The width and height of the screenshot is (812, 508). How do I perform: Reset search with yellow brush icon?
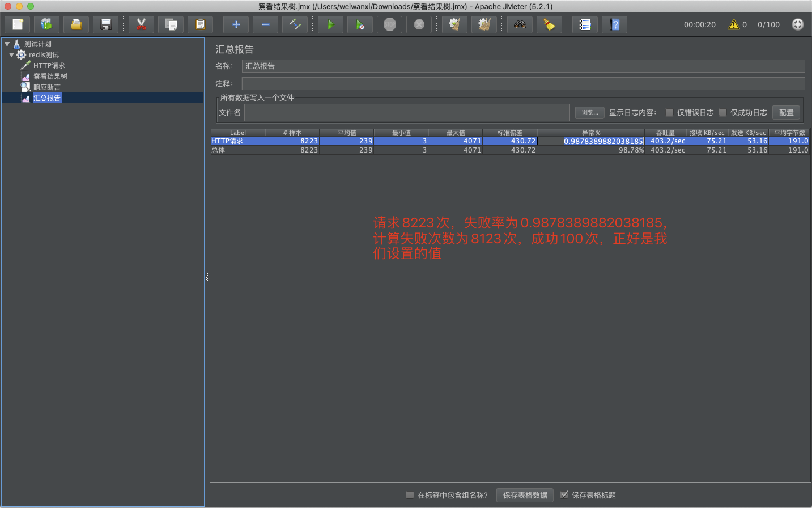click(x=550, y=24)
